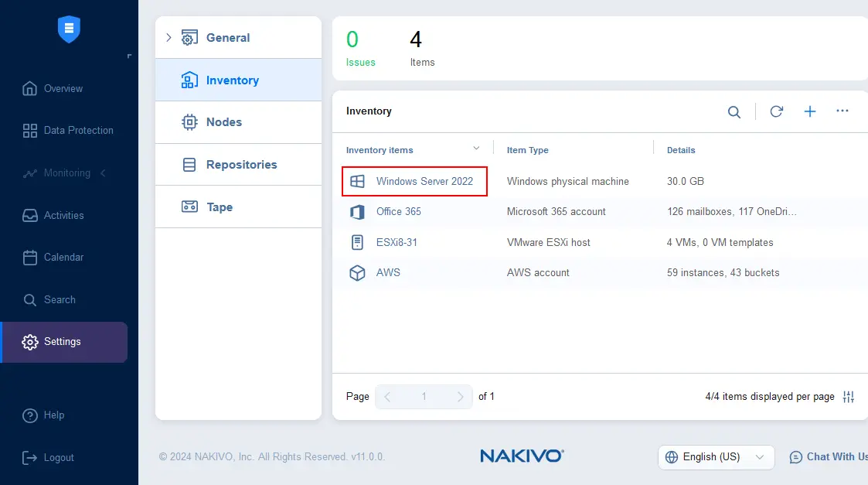Click the Item Type column header
This screenshot has width=868, height=485.
pyautogui.click(x=528, y=150)
